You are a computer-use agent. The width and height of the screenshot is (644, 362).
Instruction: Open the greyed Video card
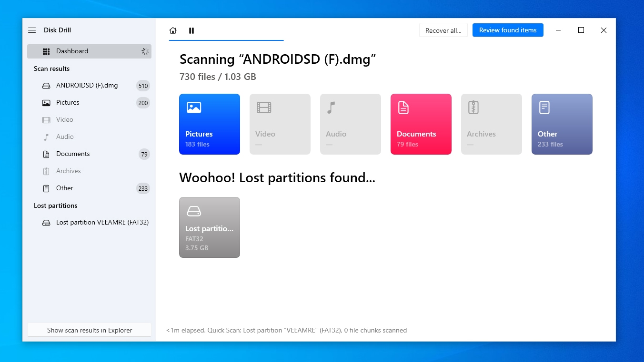coord(280,124)
